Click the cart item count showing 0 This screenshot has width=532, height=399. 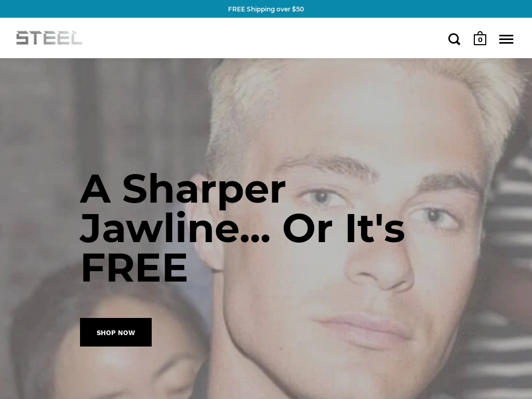(480, 40)
